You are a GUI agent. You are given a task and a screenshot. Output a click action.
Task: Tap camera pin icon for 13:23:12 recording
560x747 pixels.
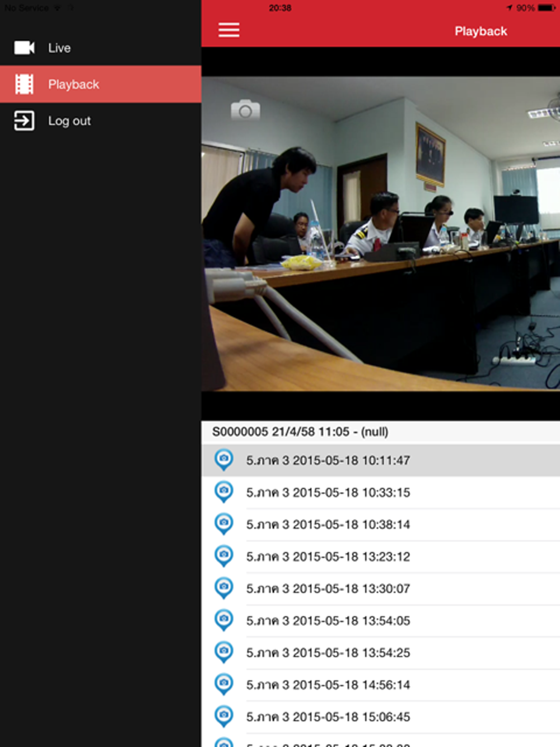[x=224, y=556]
